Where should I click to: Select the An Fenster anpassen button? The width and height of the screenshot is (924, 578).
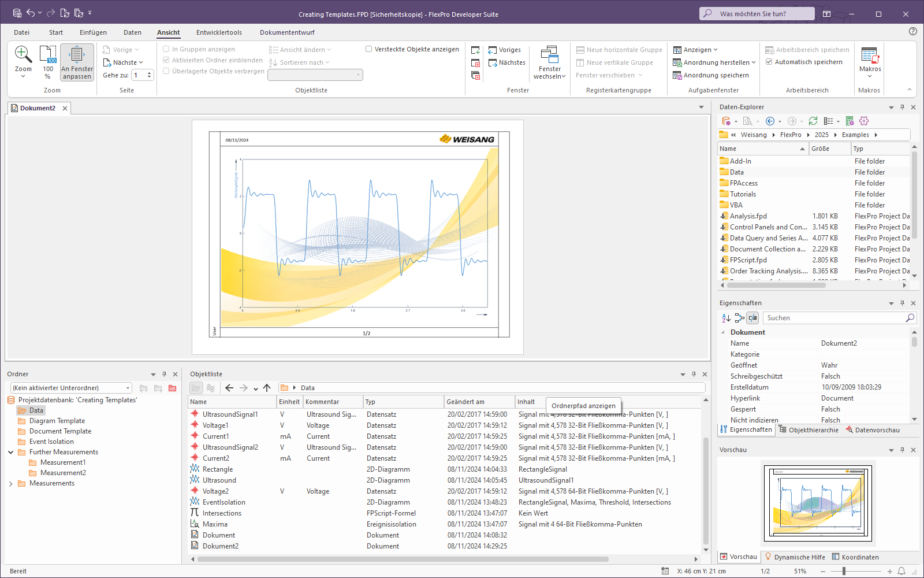pyautogui.click(x=77, y=62)
